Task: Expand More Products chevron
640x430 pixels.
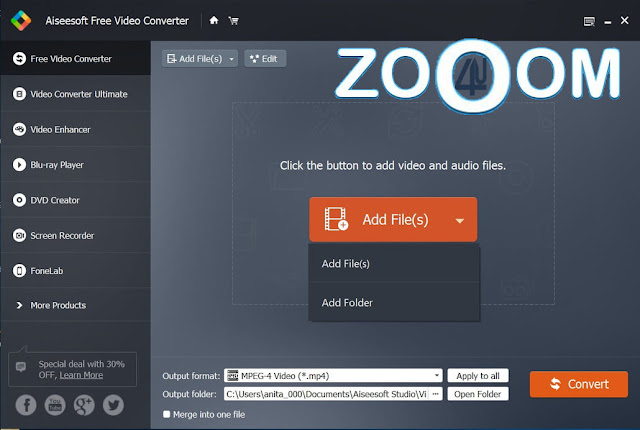Action: pos(19,305)
